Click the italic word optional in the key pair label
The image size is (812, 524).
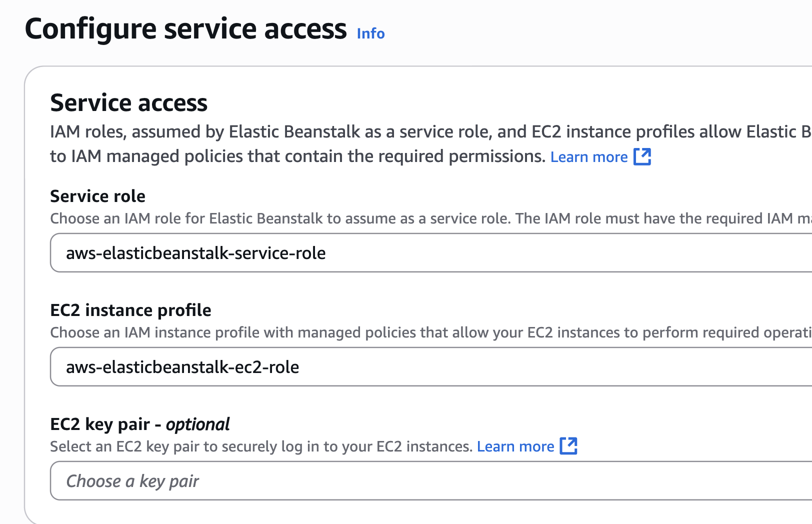(x=197, y=424)
